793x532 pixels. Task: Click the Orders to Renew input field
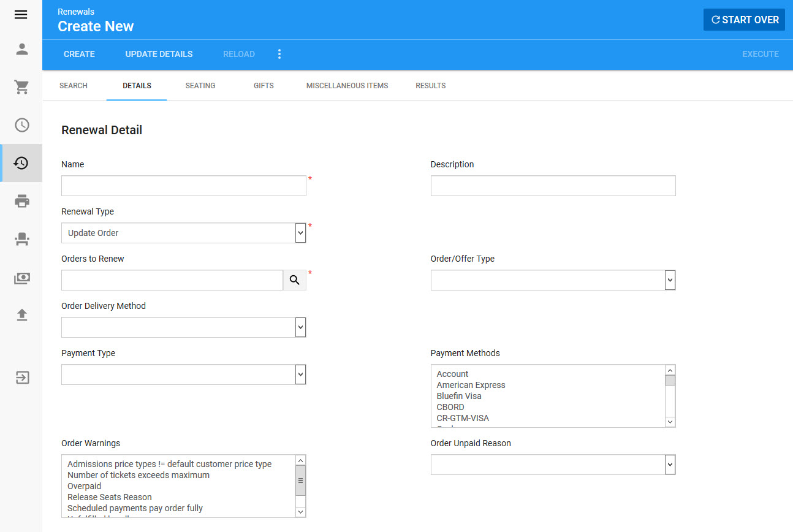tap(172, 280)
